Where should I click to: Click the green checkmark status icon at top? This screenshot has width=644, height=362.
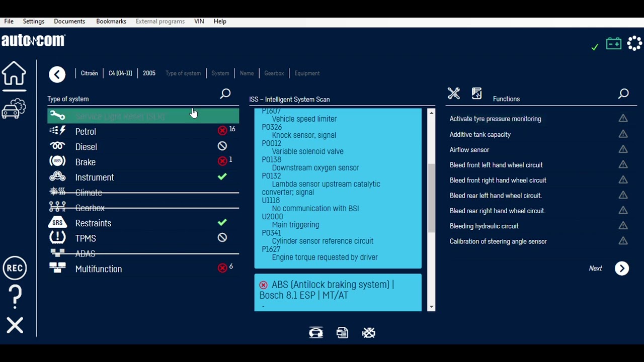[595, 47]
